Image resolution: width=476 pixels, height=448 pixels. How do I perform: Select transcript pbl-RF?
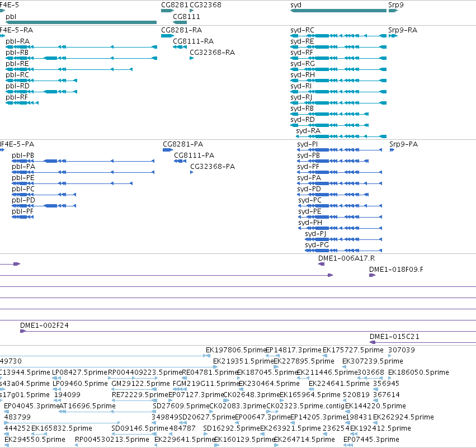22,103
